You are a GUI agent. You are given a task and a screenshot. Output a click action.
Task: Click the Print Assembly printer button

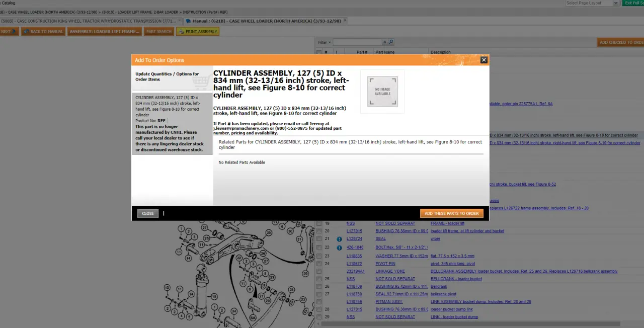(197, 32)
